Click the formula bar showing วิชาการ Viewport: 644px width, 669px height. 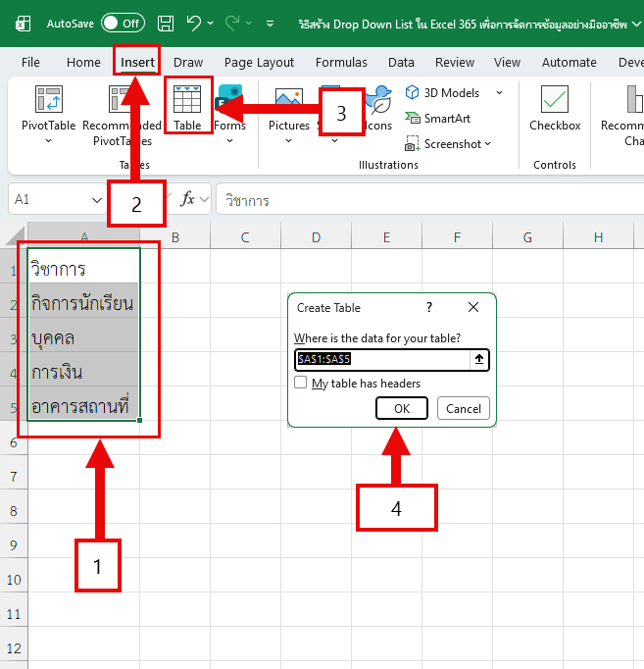(x=429, y=200)
